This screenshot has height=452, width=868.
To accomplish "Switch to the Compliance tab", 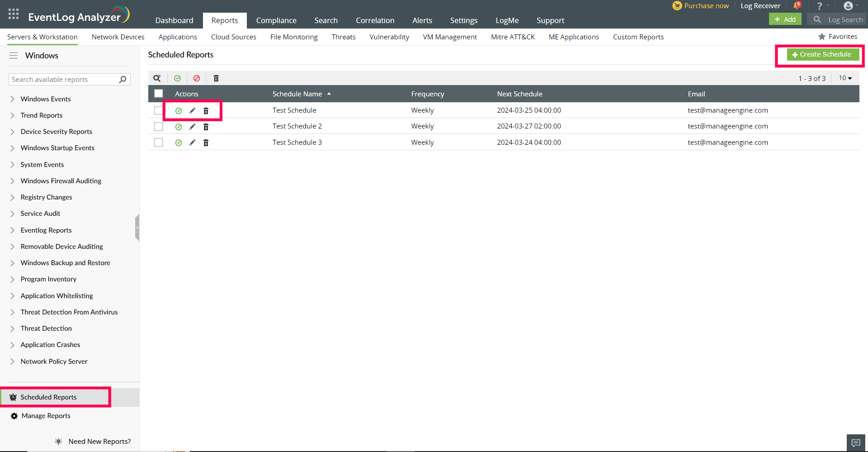I will click(276, 20).
